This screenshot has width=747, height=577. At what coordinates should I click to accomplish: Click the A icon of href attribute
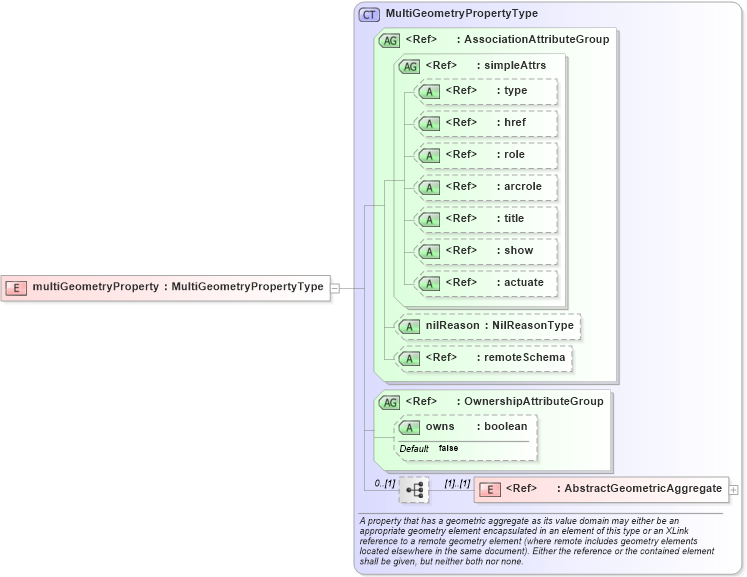click(x=429, y=123)
